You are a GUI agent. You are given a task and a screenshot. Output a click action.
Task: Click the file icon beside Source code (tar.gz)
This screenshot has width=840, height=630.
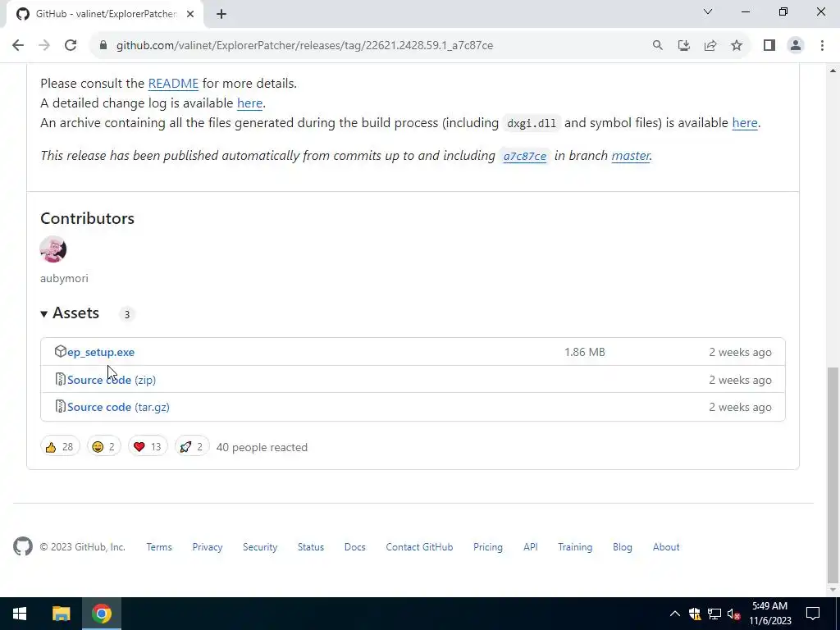pos(61,407)
